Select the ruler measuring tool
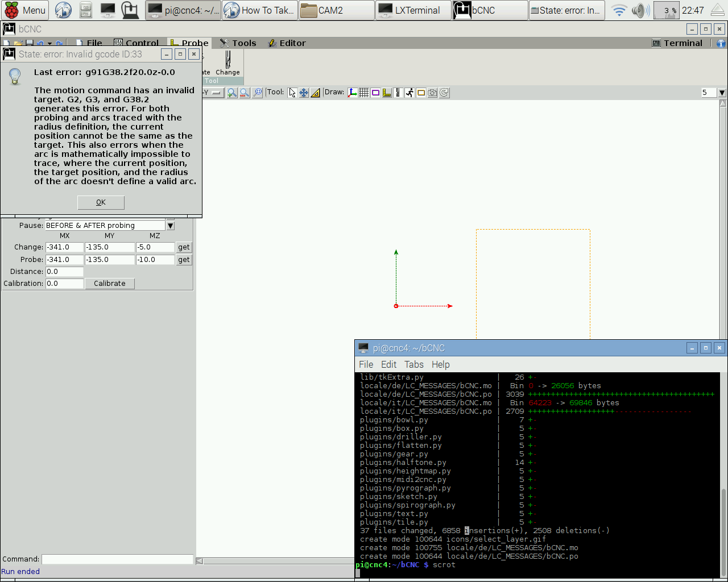The image size is (728, 582). 315,93
